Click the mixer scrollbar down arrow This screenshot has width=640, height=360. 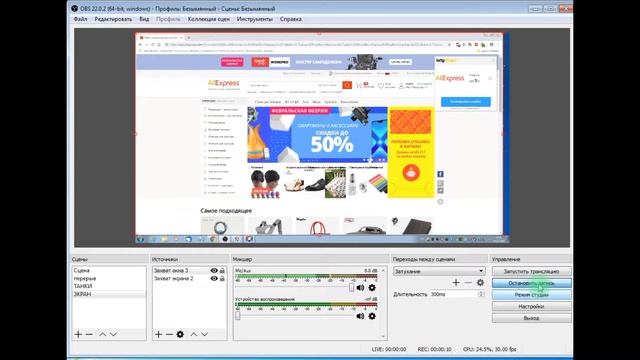click(383, 337)
